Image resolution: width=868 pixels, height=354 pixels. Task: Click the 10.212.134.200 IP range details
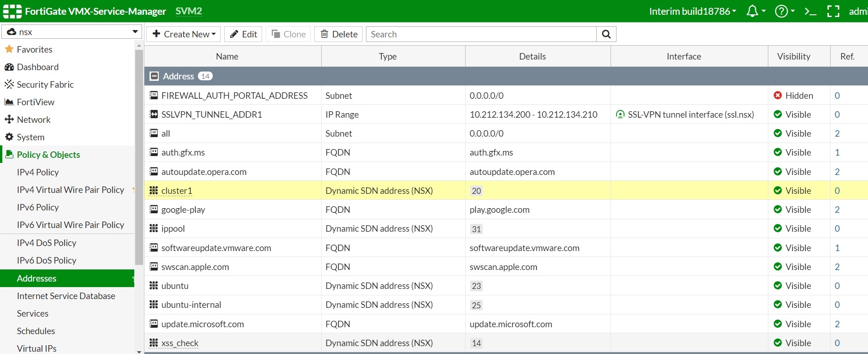click(x=533, y=114)
